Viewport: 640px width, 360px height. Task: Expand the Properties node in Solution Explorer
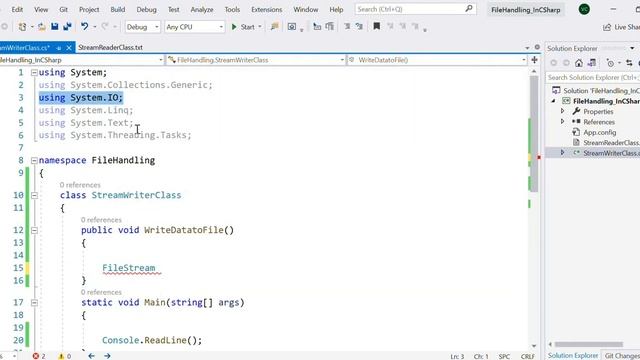click(x=562, y=111)
